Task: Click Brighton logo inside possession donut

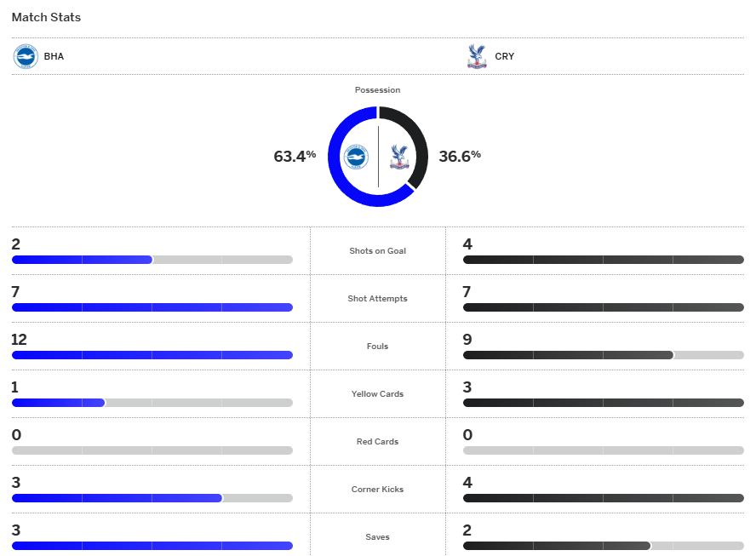Action: tap(355, 158)
